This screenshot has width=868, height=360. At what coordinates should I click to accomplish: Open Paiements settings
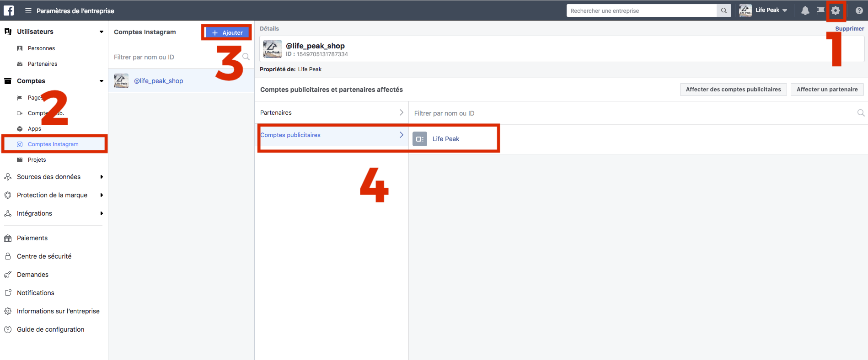pos(32,238)
